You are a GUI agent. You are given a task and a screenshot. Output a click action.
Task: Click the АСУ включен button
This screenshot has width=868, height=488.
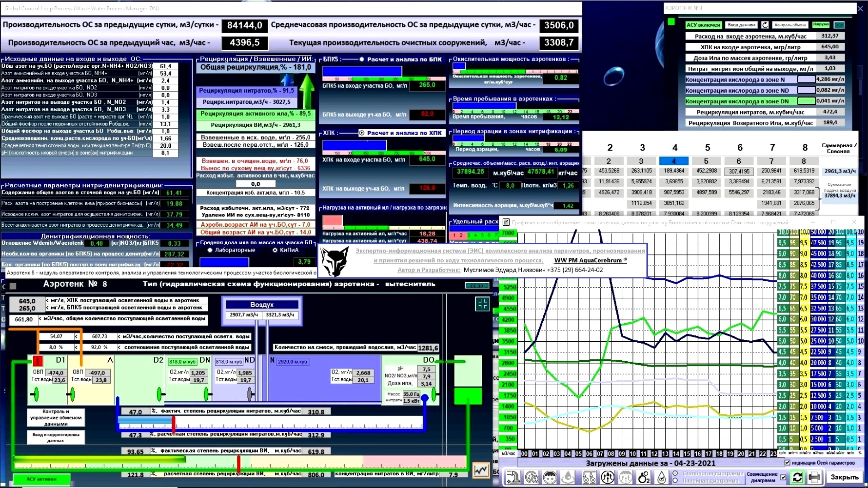[x=703, y=25]
